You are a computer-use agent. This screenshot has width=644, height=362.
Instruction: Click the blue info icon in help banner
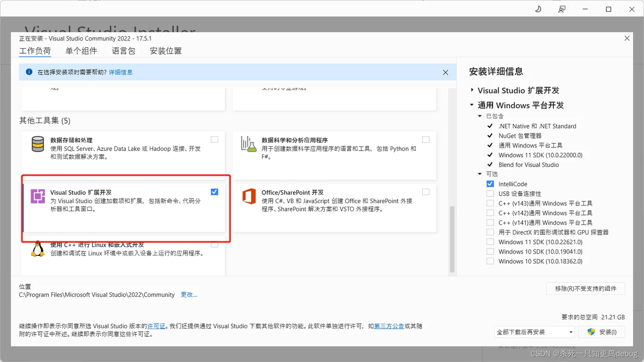pyautogui.click(x=29, y=72)
